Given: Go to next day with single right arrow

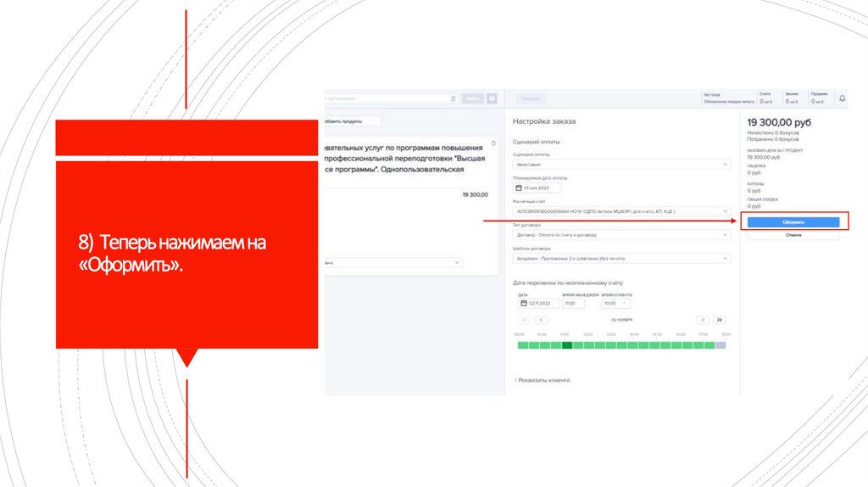Looking at the screenshot, I should (x=703, y=320).
